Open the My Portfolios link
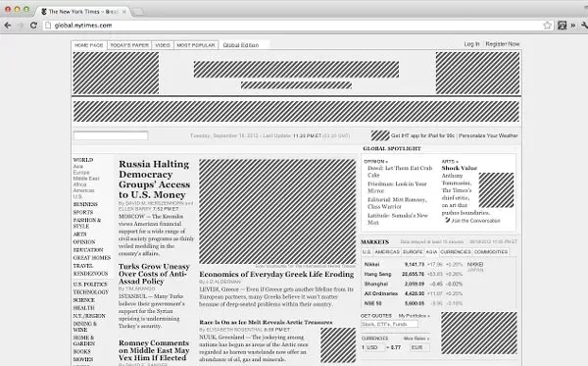Screen dimensions: 588x366 tap(414, 316)
